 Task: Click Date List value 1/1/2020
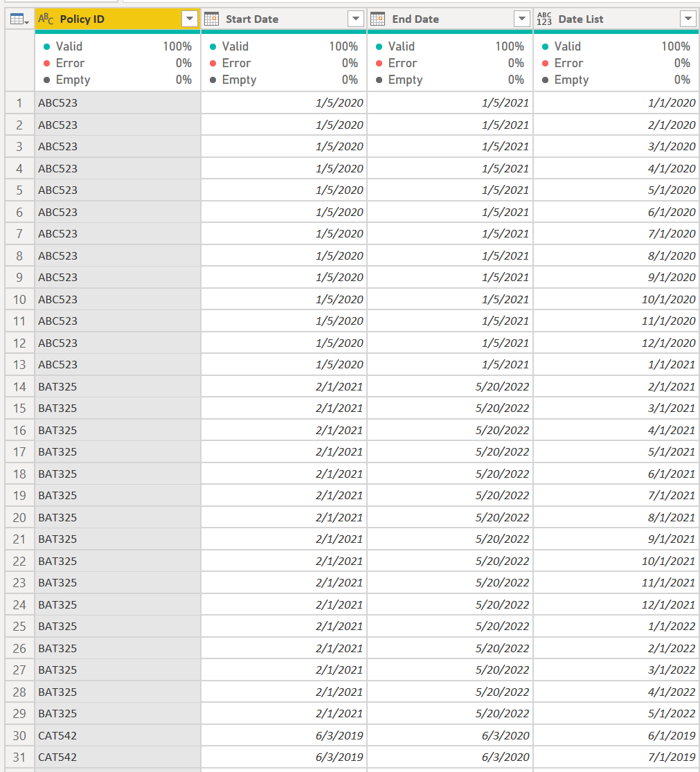[616, 103]
